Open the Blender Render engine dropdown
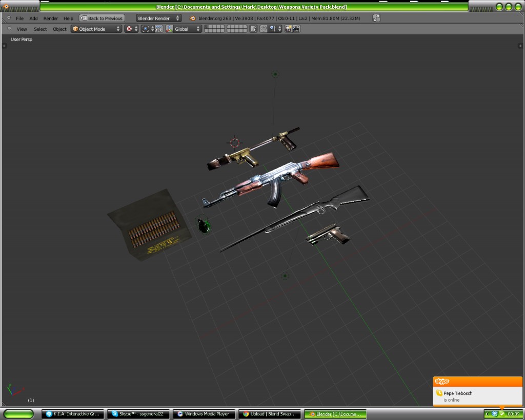 pyautogui.click(x=157, y=17)
